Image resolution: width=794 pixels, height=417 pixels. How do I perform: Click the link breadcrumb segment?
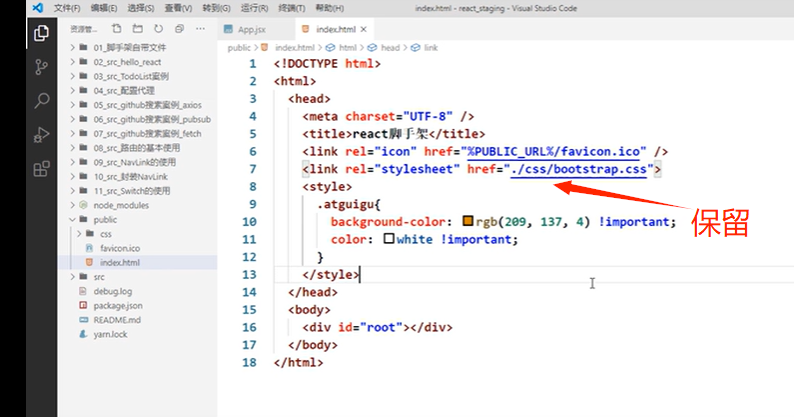431,48
